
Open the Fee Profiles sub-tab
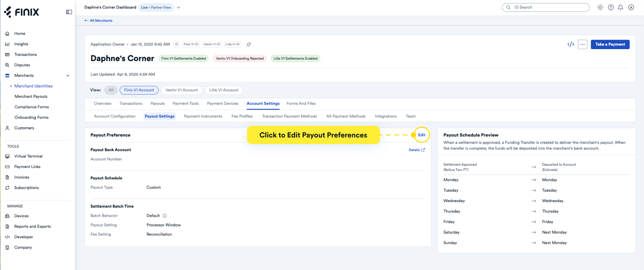click(x=242, y=116)
